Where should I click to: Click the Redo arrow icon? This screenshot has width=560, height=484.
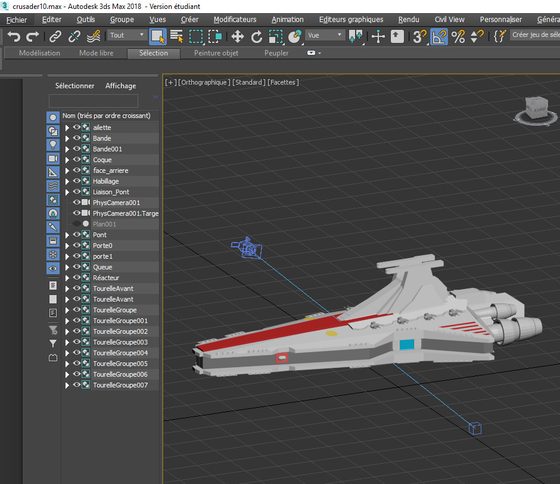32,36
